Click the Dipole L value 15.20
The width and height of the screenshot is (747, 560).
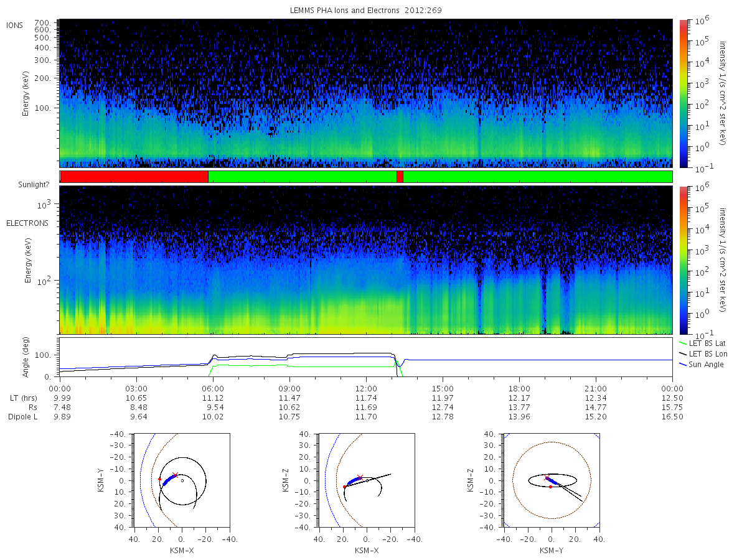pos(596,416)
